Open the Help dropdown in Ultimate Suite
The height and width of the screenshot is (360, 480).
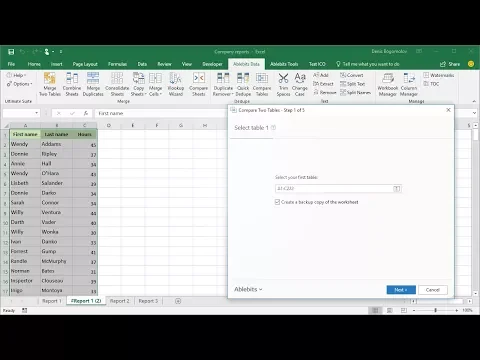click(x=16, y=75)
